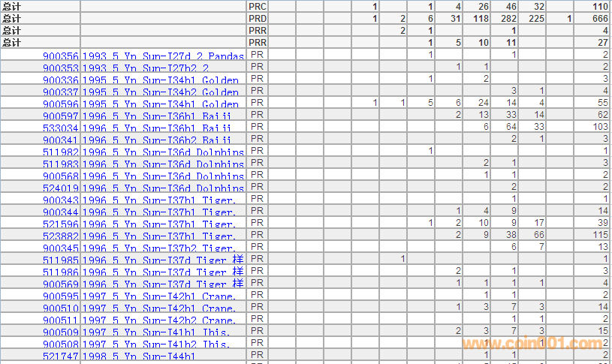Click the total 103 in row 533034
Viewport: 612px width, 364px height.
coord(599,127)
